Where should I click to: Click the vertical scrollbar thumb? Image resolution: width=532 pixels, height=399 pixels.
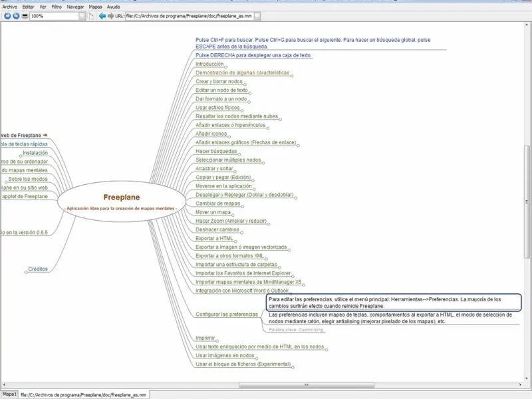(x=527, y=202)
